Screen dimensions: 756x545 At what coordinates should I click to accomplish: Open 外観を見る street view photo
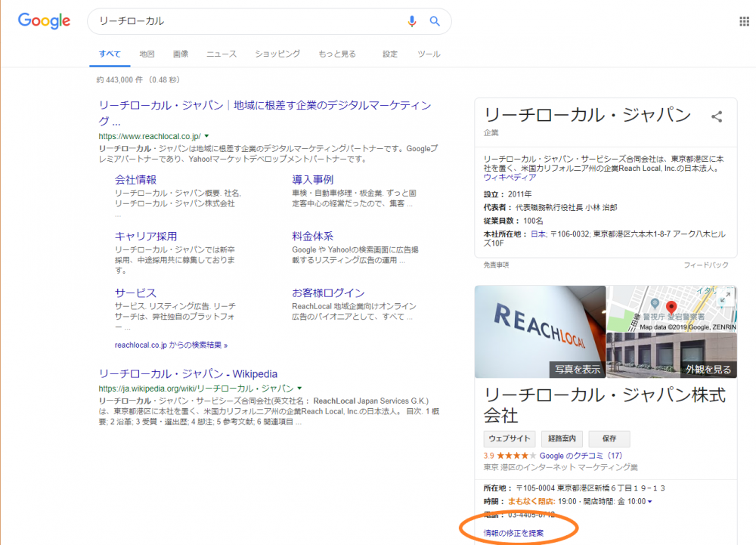click(x=671, y=355)
